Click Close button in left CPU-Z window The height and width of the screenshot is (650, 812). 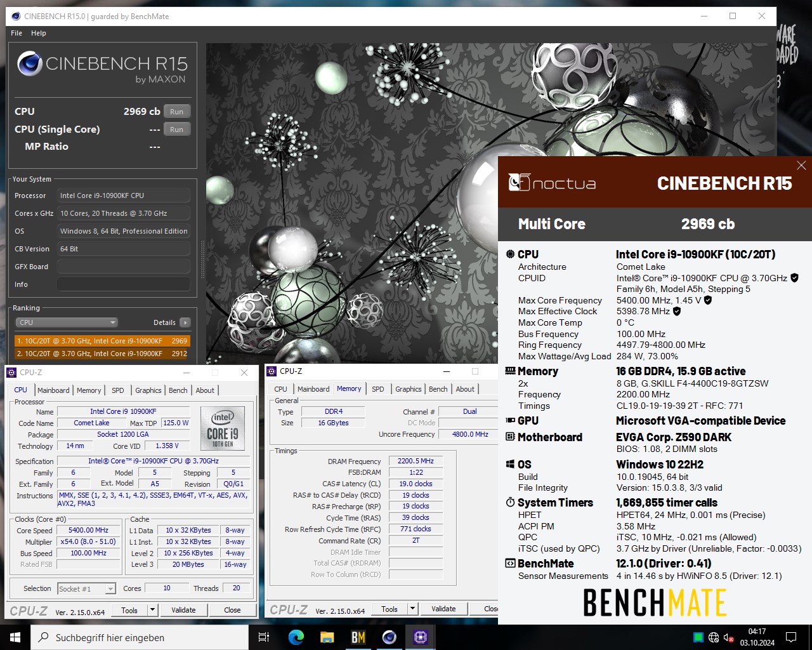click(232, 610)
